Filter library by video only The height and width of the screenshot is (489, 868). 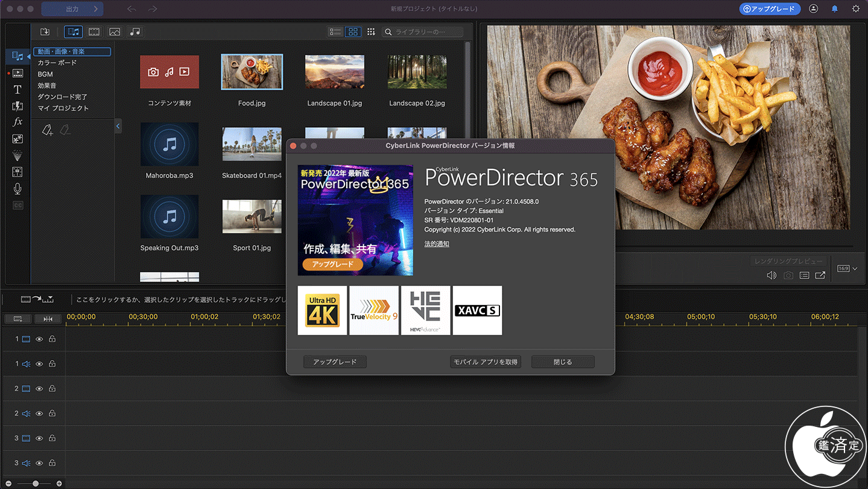point(94,32)
